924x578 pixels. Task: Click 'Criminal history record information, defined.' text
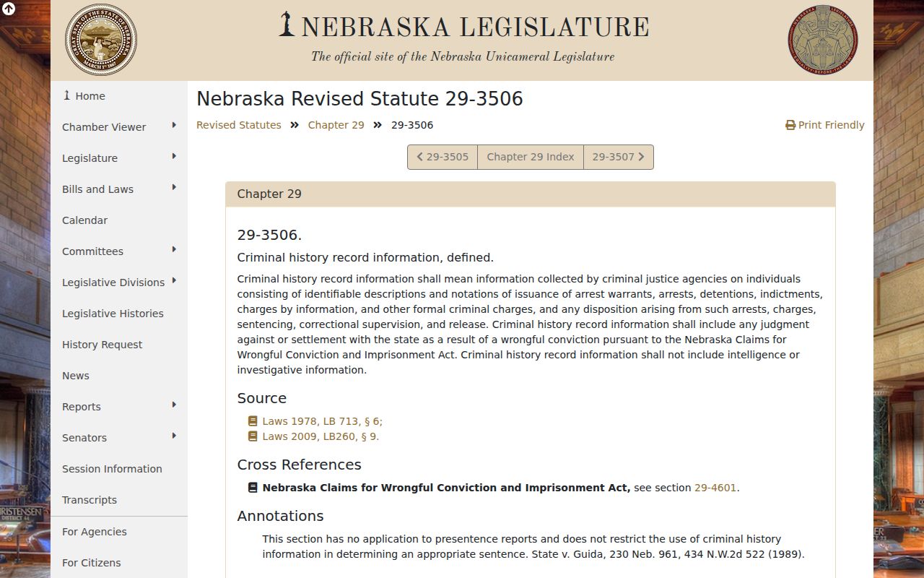click(x=365, y=257)
